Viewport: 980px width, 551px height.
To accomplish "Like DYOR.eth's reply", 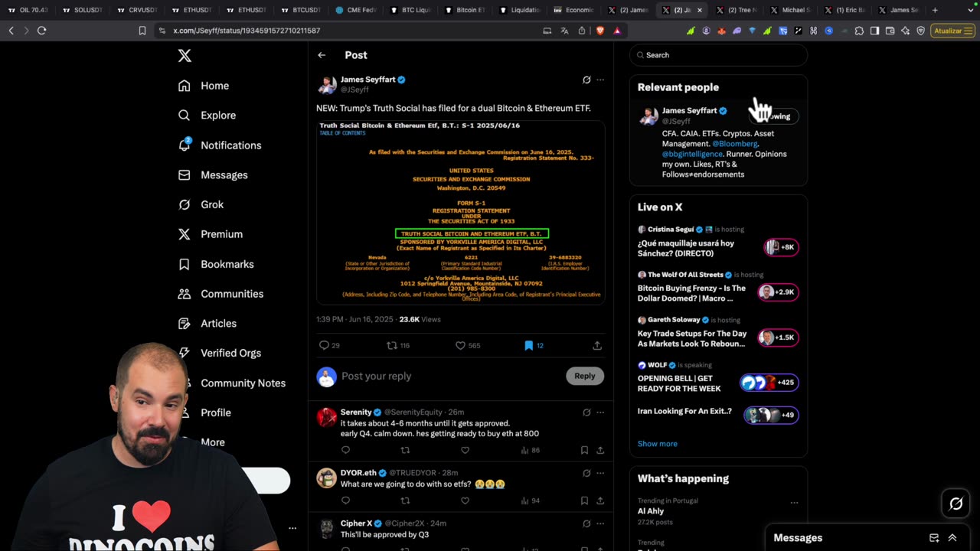I will 465,500.
